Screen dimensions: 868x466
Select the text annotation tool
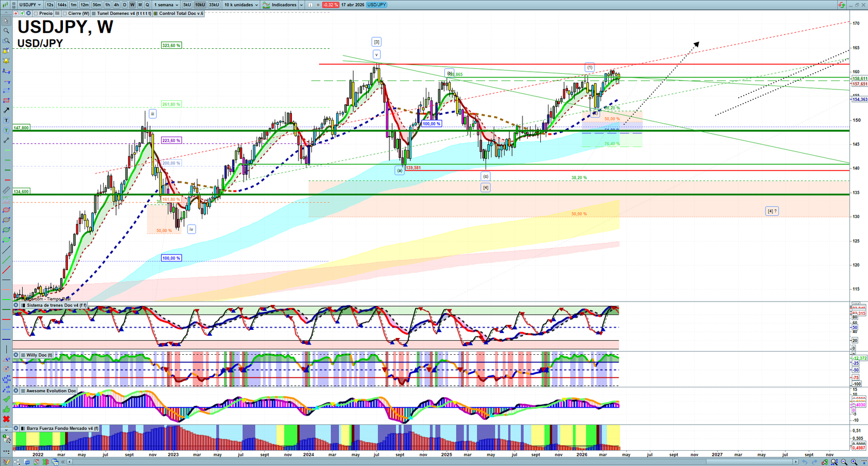pos(6,120)
